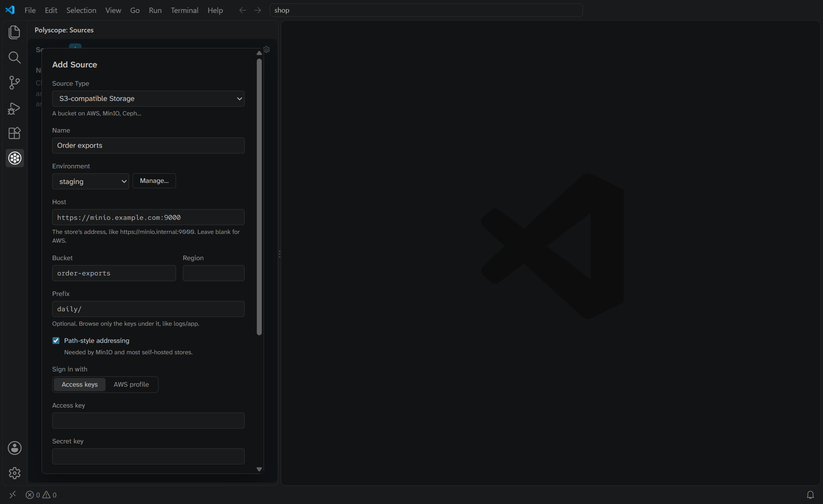Screen dimensions: 823x504
Task: Open the Run menu
Action: pos(155,10)
